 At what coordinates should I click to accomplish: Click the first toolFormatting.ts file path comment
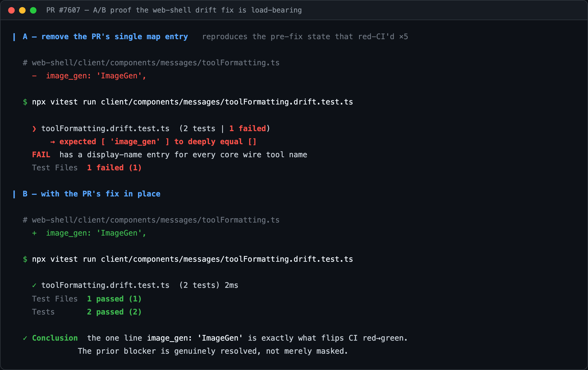coord(151,63)
